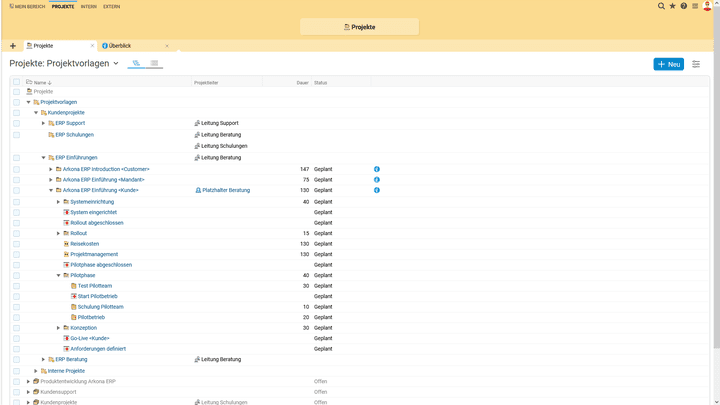This screenshot has height=405, width=720.
Task: Open the search icon in top bar
Action: [x=661, y=6]
